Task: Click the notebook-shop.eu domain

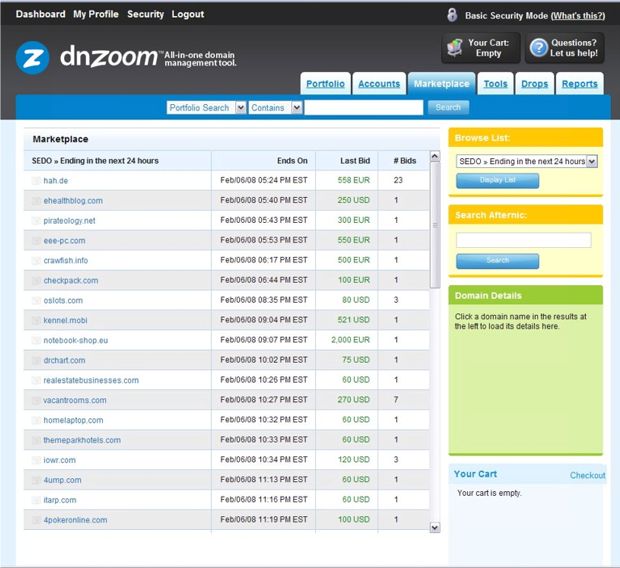Action: click(x=76, y=340)
